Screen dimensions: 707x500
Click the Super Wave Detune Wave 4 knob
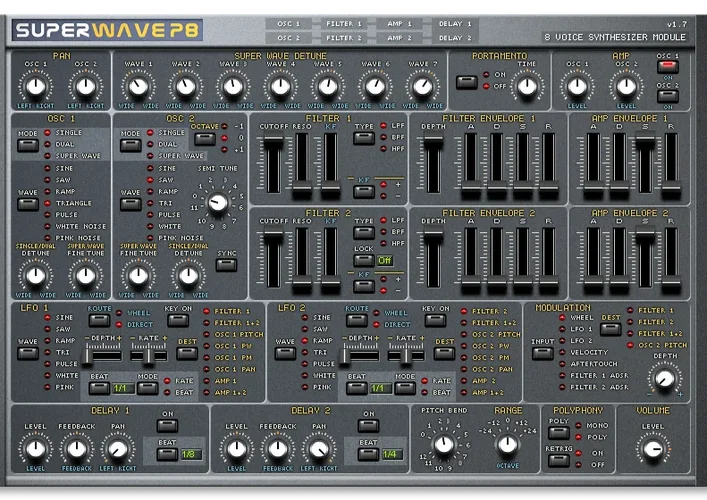tap(280, 86)
